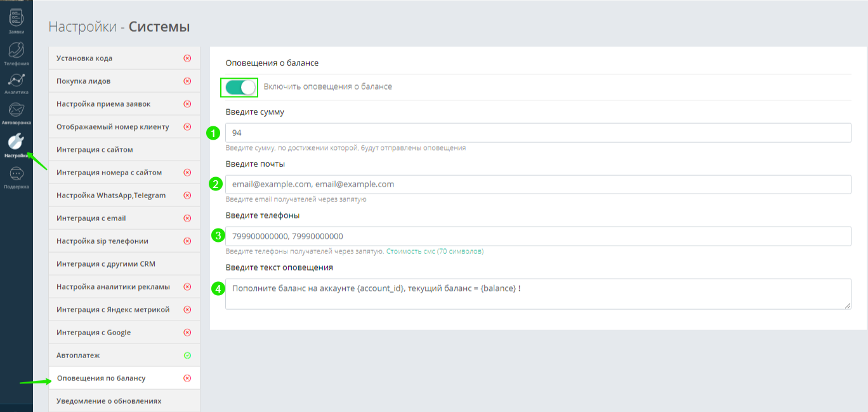The width and height of the screenshot is (868, 412).
Task: Click red status icon for Интеграция с Google
Action: pyautogui.click(x=187, y=333)
